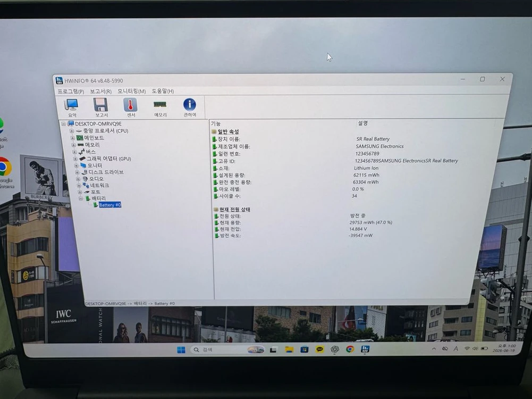This screenshot has width=532, height=399.
Task: Open Microsoft Store from the taskbar
Action: pos(305,349)
